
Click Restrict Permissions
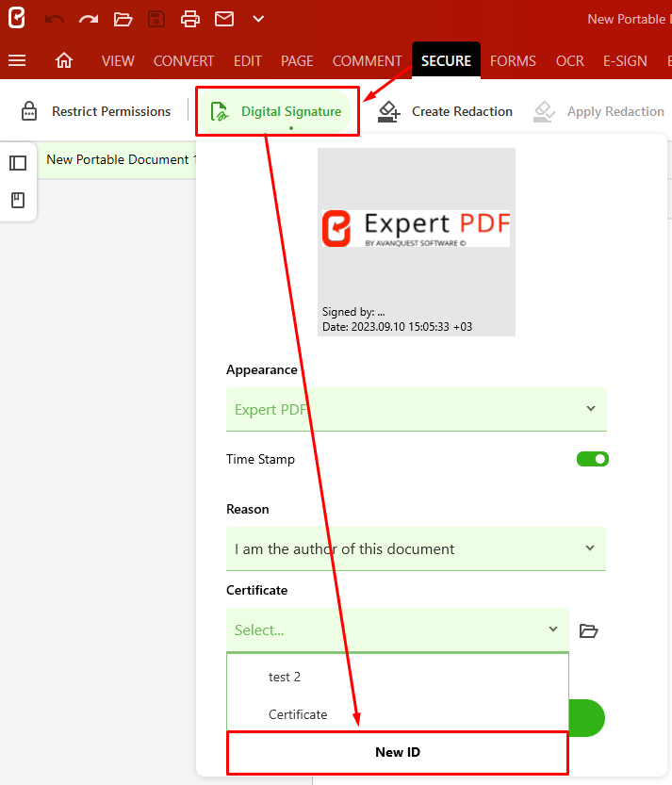click(96, 111)
